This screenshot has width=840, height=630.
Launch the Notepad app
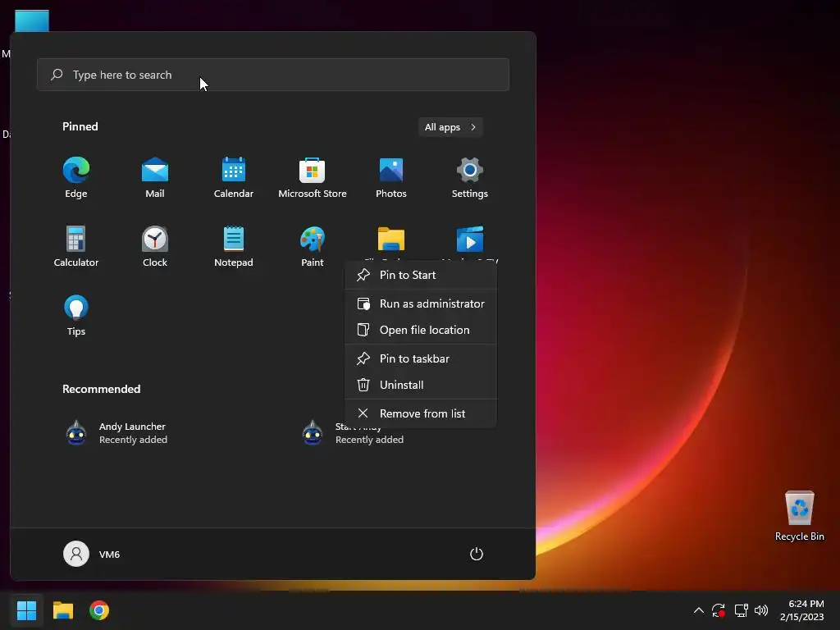[x=234, y=246]
